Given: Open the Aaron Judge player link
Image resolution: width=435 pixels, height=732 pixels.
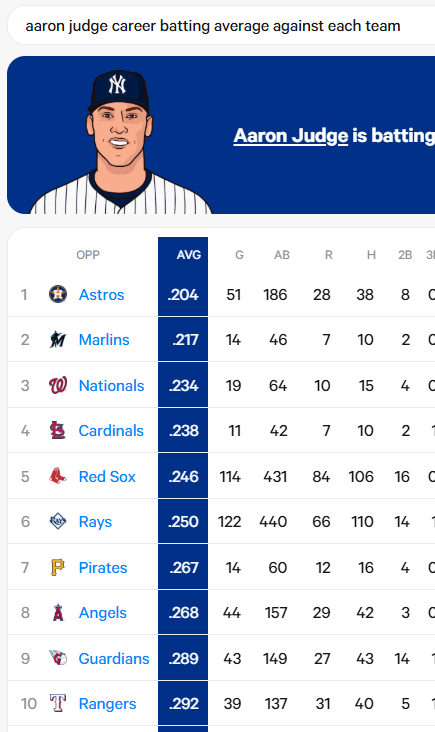Looking at the screenshot, I should tap(290, 136).
